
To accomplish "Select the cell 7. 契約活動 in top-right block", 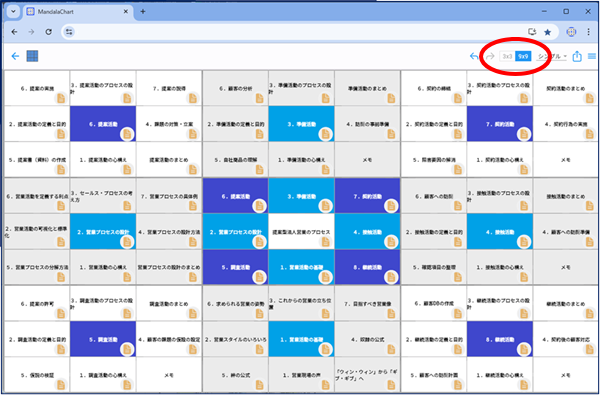I will pyautogui.click(x=500, y=124).
